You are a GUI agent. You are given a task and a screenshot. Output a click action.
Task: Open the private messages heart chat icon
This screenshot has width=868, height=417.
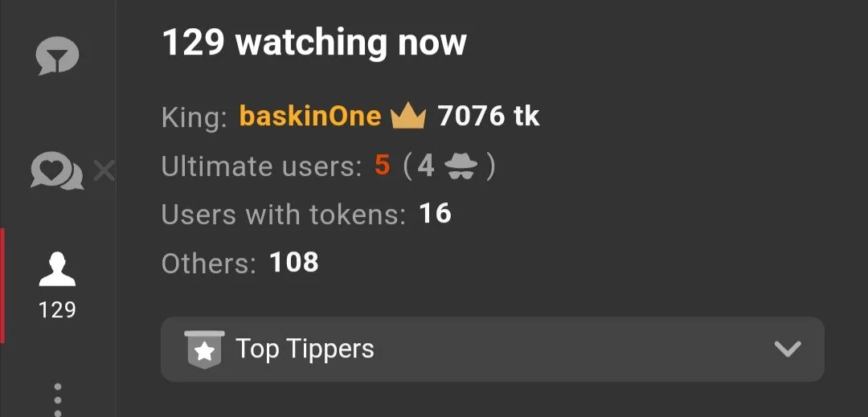pyautogui.click(x=56, y=171)
